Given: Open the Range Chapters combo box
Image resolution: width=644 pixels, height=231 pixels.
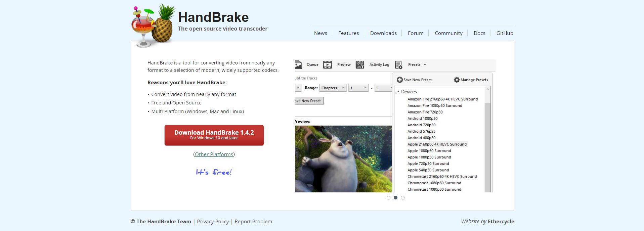Looking at the screenshot, I should point(333,88).
